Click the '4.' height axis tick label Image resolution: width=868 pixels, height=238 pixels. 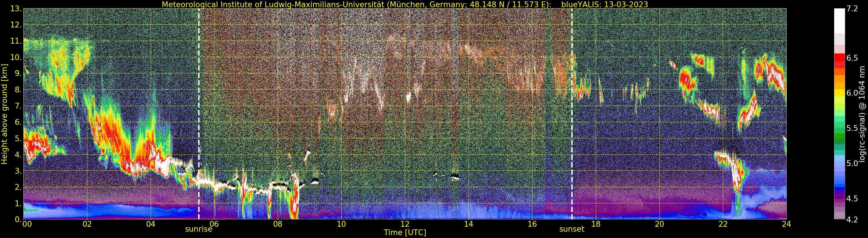click(x=18, y=155)
